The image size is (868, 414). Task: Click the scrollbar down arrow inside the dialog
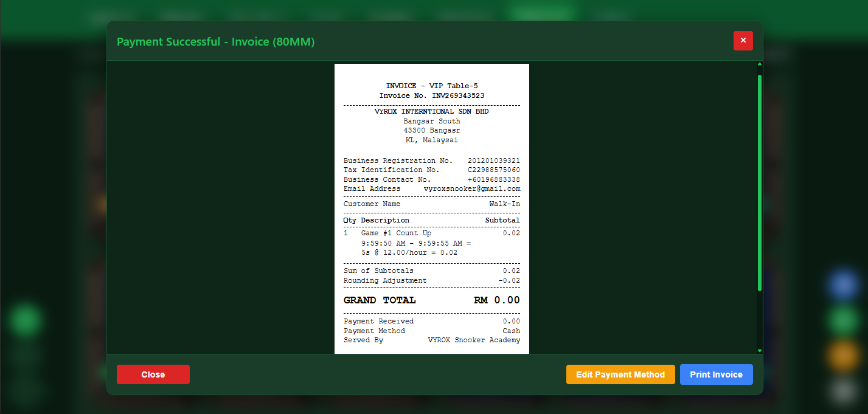point(759,351)
